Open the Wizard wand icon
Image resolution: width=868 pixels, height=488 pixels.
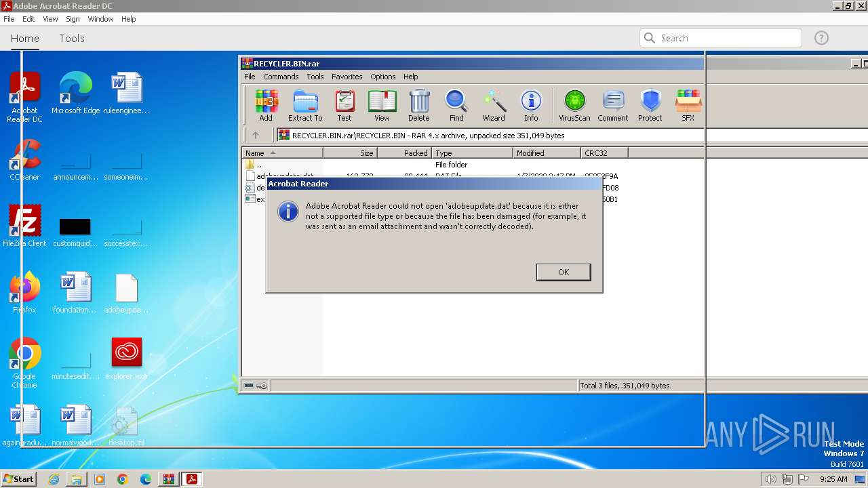point(494,106)
